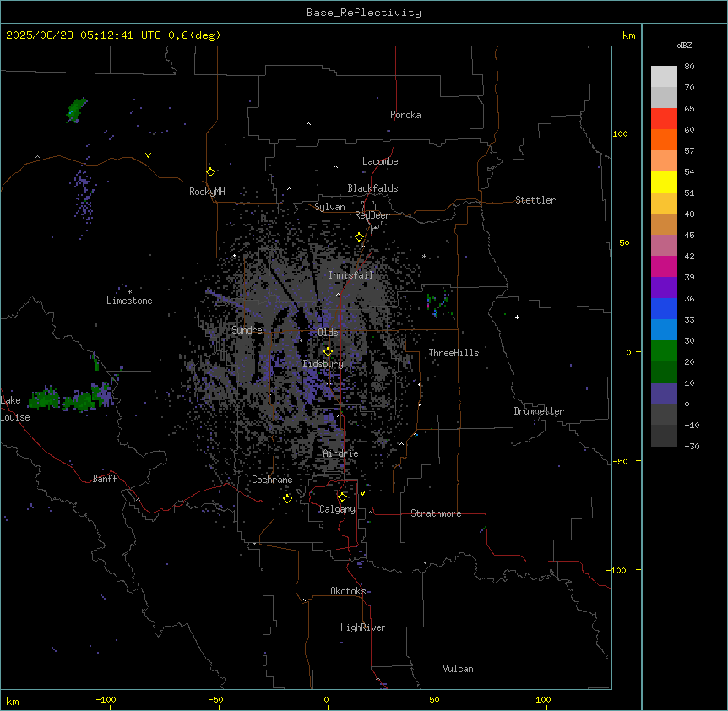Click the Okotoks label

click(x=348, y=591)
